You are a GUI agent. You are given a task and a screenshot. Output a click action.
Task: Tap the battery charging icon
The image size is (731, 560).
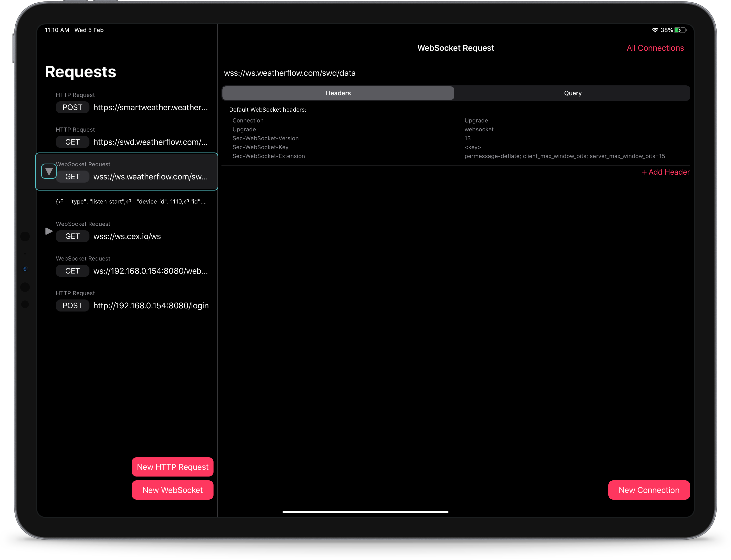(x=680, y=30)
